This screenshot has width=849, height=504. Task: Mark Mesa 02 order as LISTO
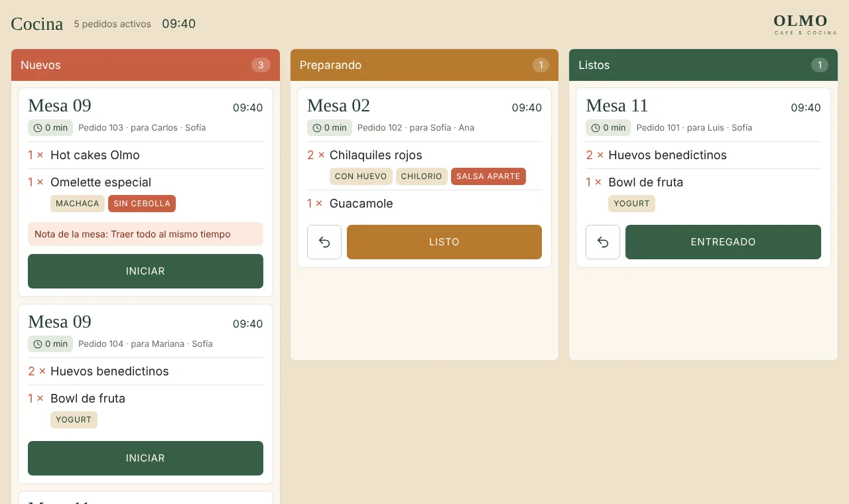pos(444,242)
